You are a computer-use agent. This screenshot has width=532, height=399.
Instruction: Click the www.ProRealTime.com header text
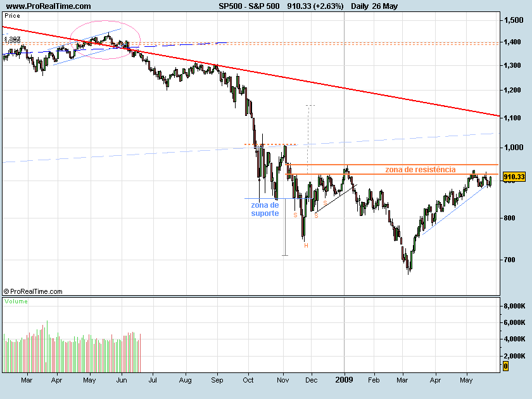[x=49, y=6]
